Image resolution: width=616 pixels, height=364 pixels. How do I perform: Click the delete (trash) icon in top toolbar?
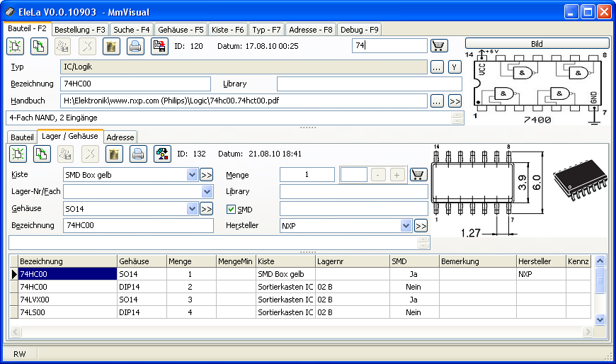point(111,47)
